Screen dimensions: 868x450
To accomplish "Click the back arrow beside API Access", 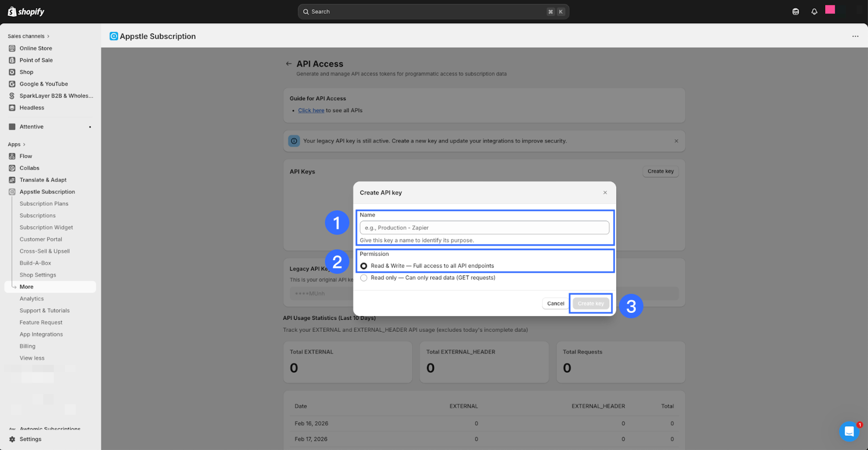I will (x=289, y=64).
